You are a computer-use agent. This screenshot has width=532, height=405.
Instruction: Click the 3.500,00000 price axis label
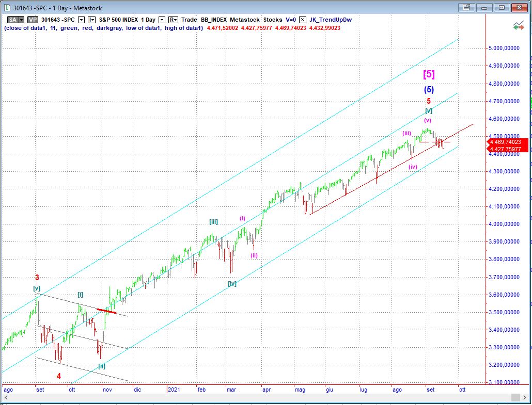pyautogui.click(x=504, y=312)
